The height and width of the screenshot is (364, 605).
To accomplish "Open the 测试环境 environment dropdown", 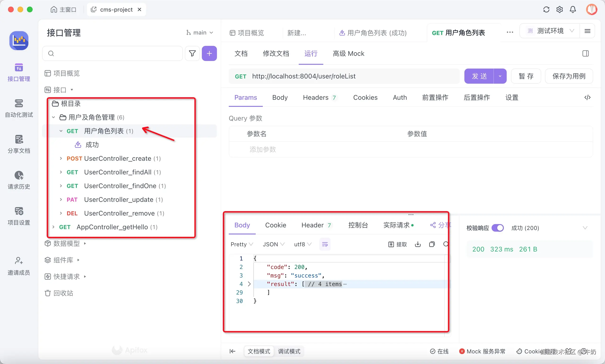I will point(550,30).
